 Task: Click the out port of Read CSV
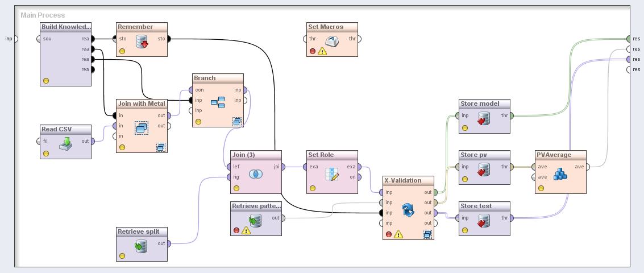tap(93, 141)
